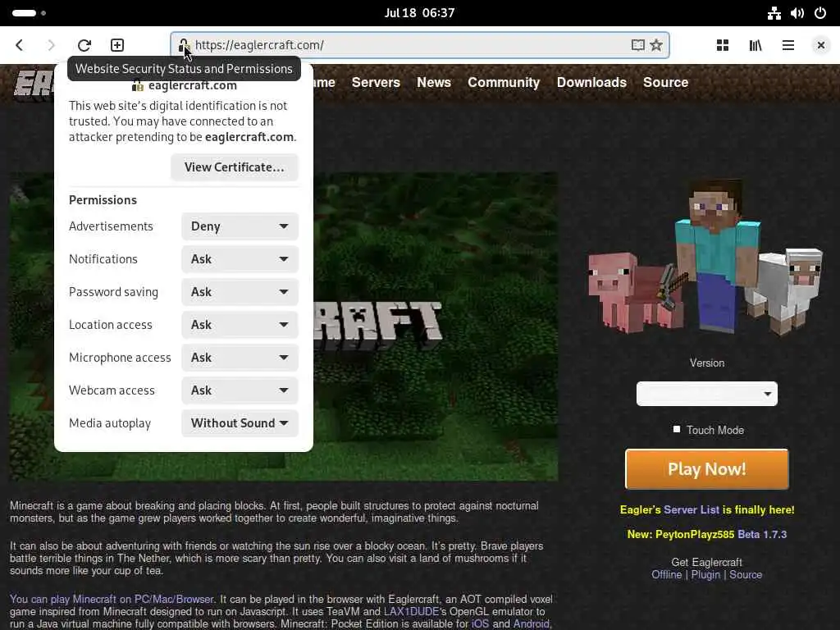Open the Servers nav item
The image size is (840, 630).
(376, 83)
